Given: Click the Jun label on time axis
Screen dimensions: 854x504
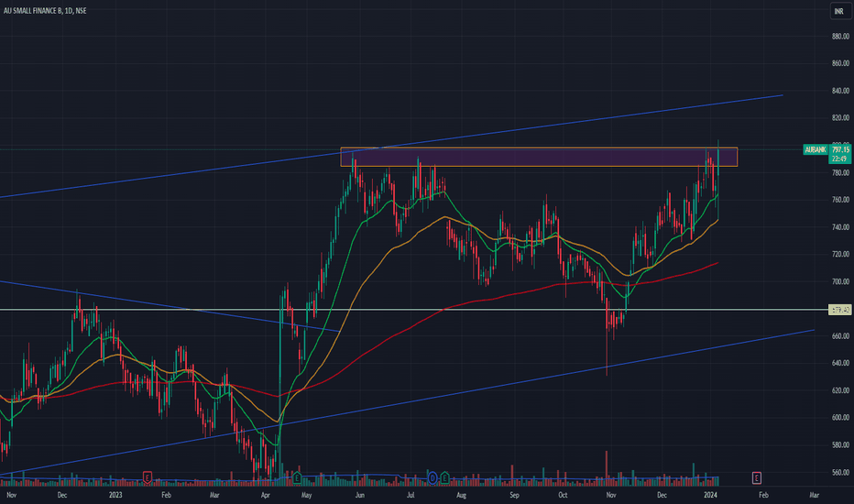Looking at the screenshot, I should point(359,495).
